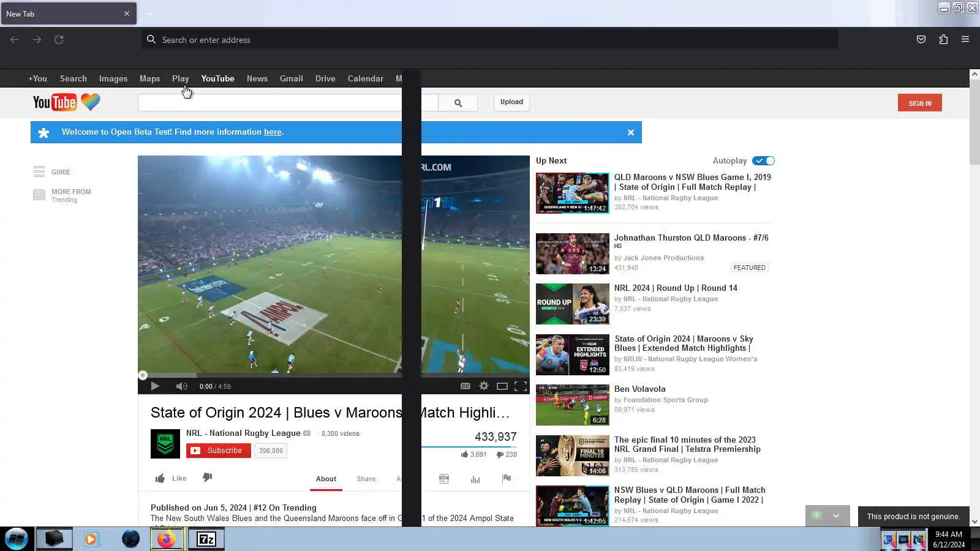This screenshot has width=980, height=551.
Task: Click the red Sign In button
Action: (x=920, y=103)
